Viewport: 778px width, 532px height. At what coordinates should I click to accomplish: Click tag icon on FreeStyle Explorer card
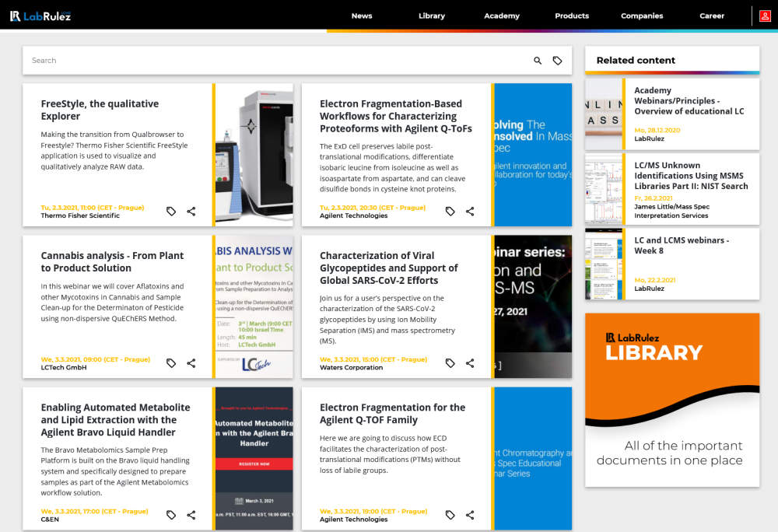pos(171,212)
